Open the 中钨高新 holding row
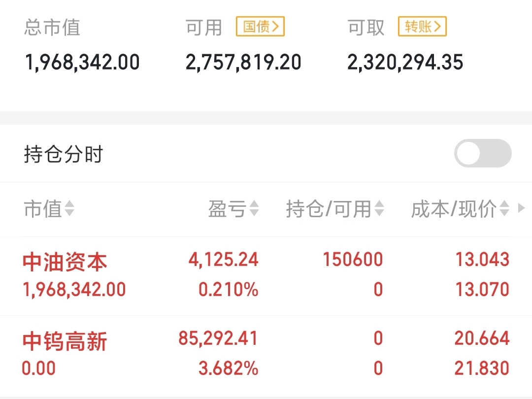This screenshot has width=532, height=399. (266, 354)
